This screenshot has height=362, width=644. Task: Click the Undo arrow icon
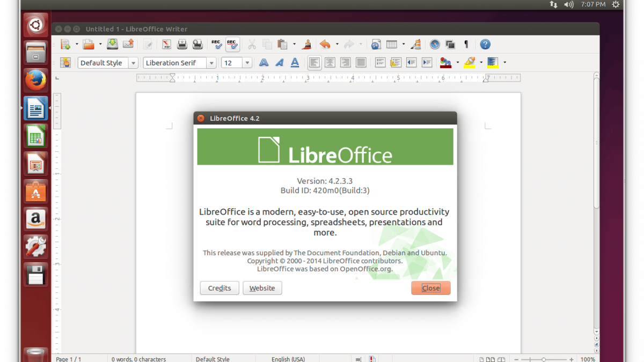[325, 45]
